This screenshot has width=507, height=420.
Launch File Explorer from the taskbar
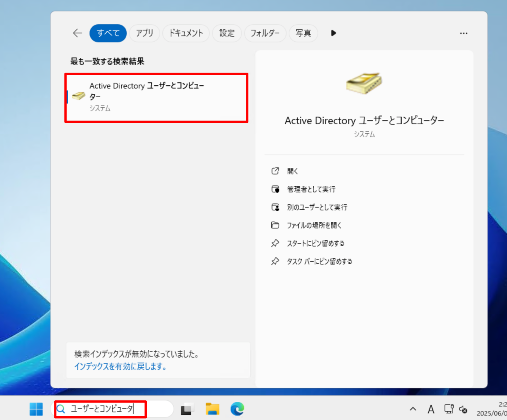[x=212, y=409]
